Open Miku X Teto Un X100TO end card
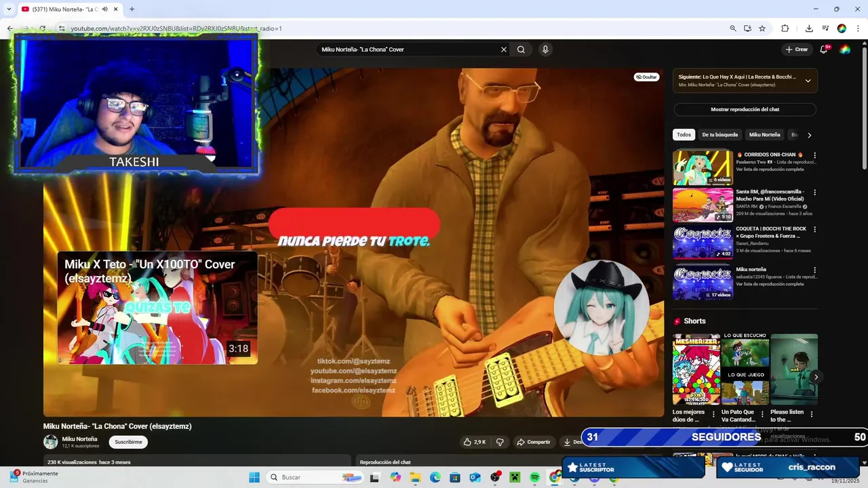This screenshot has height=488, width=868. click(x=157, y=308)
